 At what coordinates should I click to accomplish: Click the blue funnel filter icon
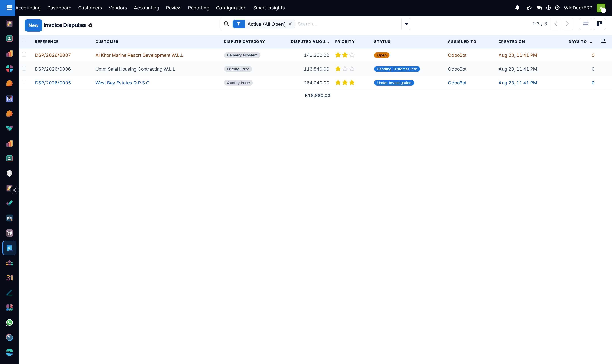coord(239,24)
